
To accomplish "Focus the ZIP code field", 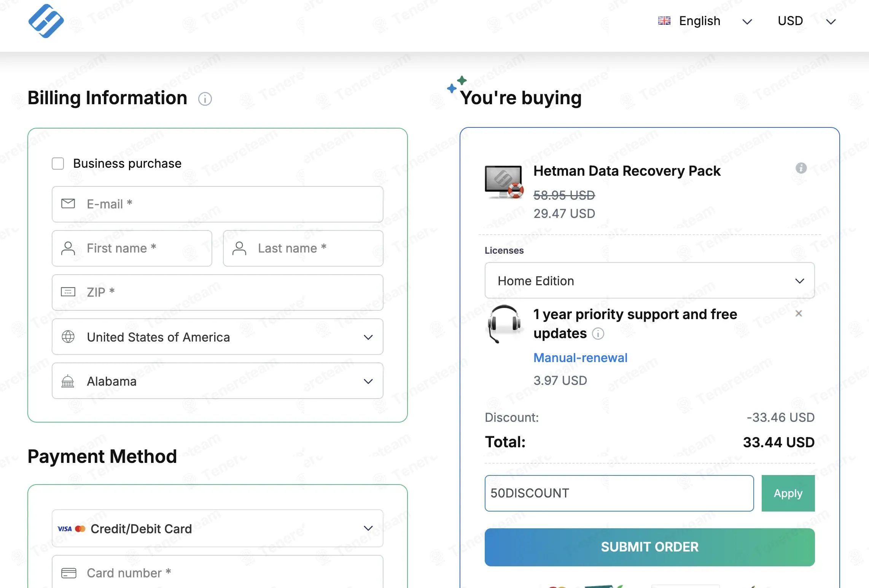I will (218, 292).
